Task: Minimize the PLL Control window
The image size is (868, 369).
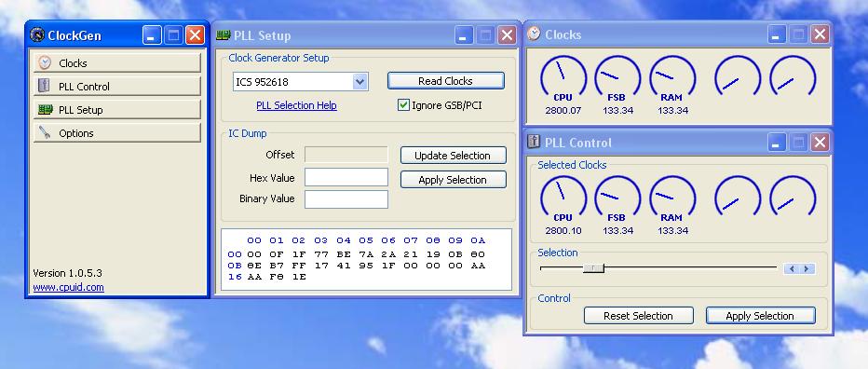Action: (777, 143)
